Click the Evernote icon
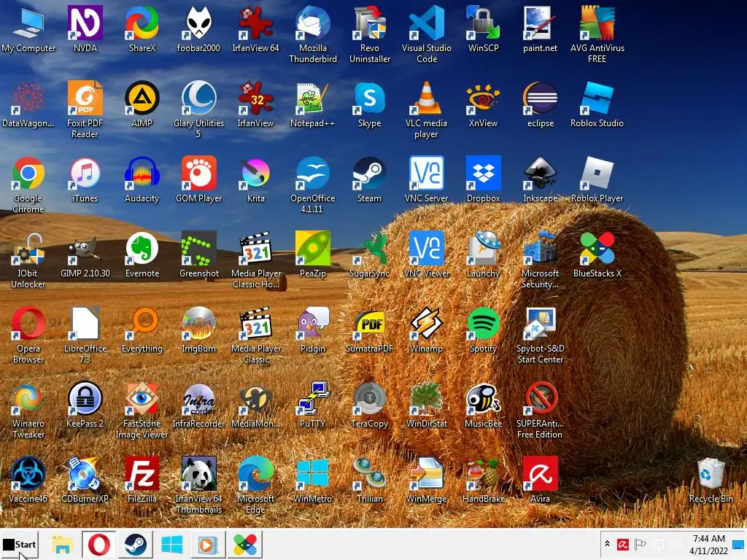Screen dimensions: 747x560 pos(142,254)
